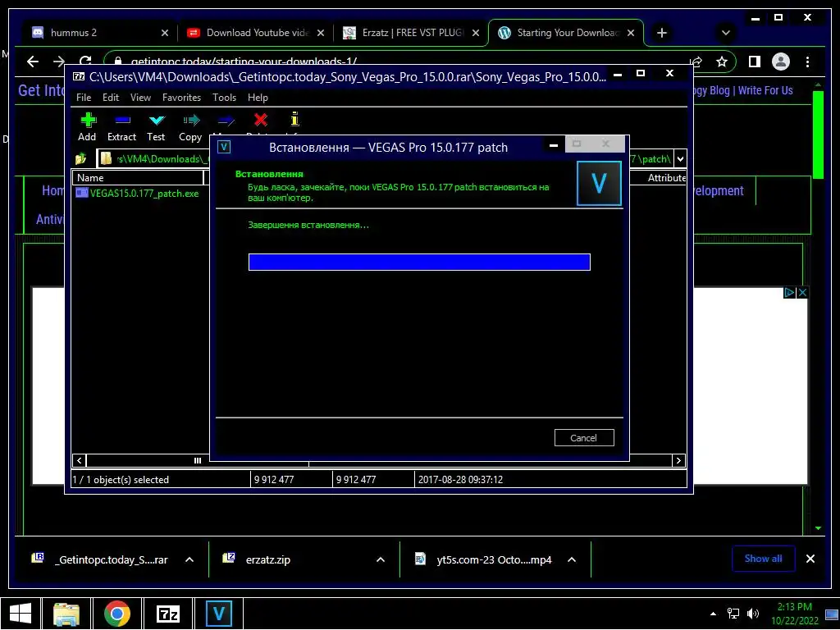Click the Copy icon in 7-Zip toolbar
The width and height of the screenshot is (840, 630).
coord(190,120)
